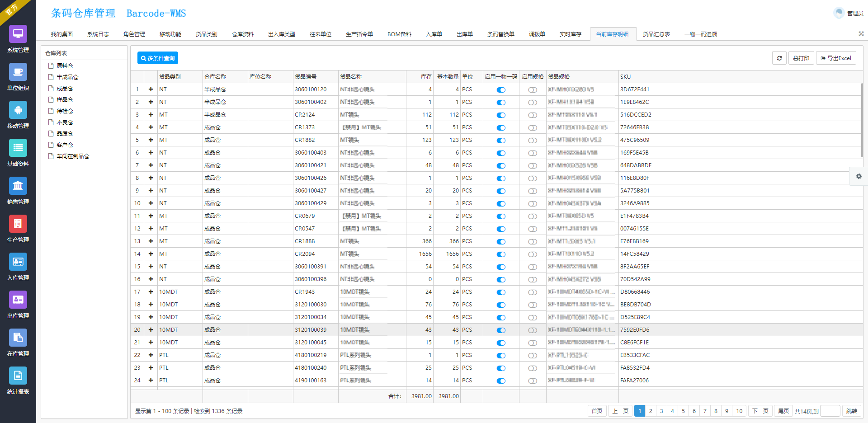
Task: Click the table vertical scrollbar
Action: click(862, 120)
